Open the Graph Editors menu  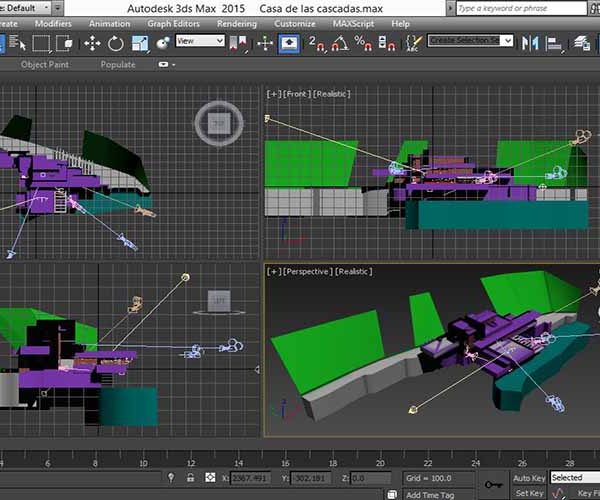(172, 23)
